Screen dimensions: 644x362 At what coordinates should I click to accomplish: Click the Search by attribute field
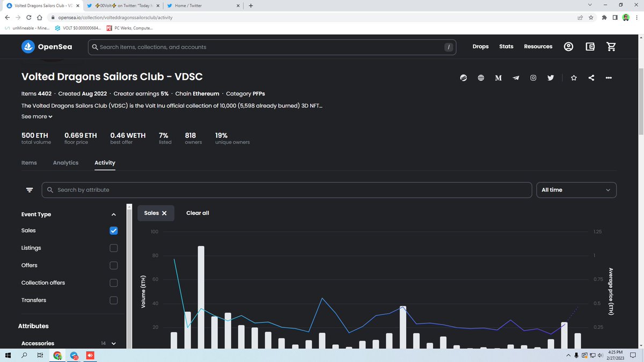click(x=287, y=190)
